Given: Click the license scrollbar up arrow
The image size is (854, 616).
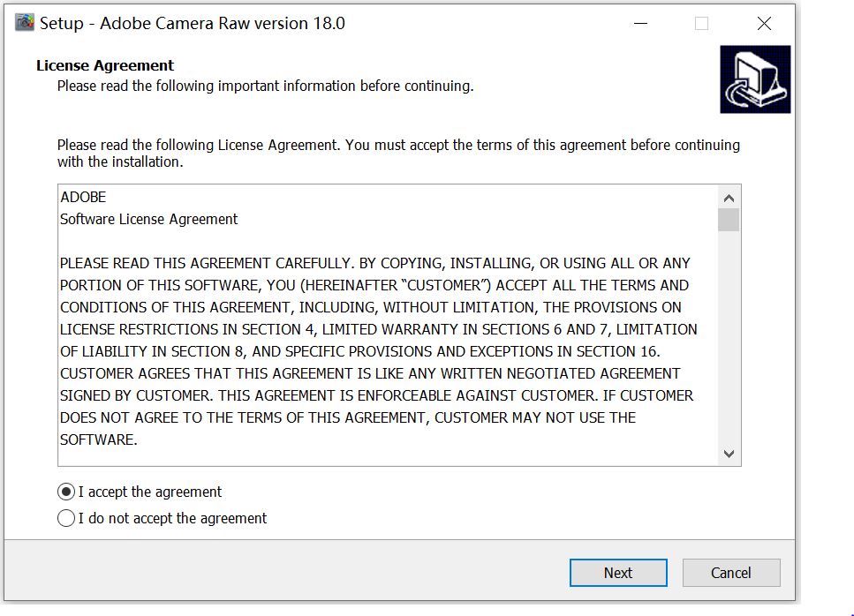Looking at the screenshot, I should pyautogui.click(x=729, y=199).
